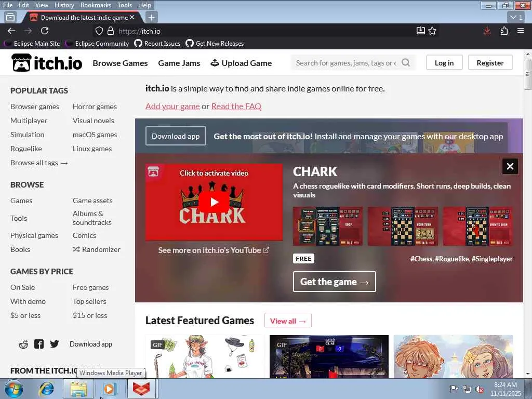
Task: Click the red browser icon in the taskbar
Action: coord(141,389)
